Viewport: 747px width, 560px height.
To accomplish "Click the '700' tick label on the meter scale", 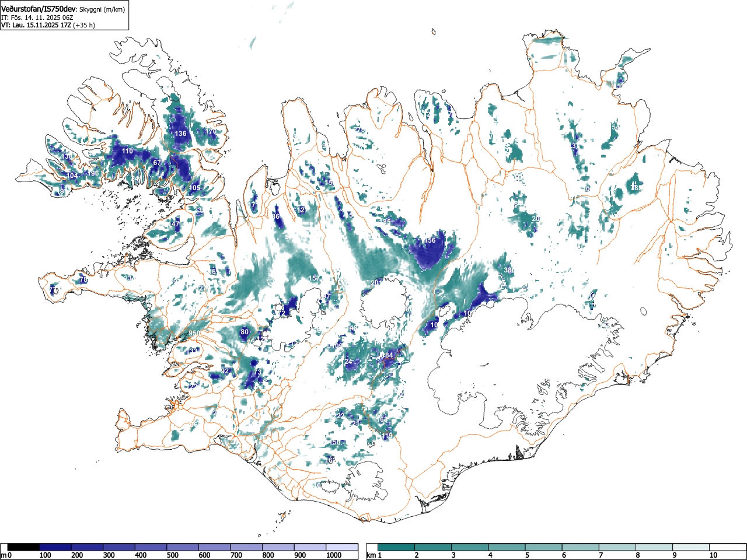I will coord(236,555).
